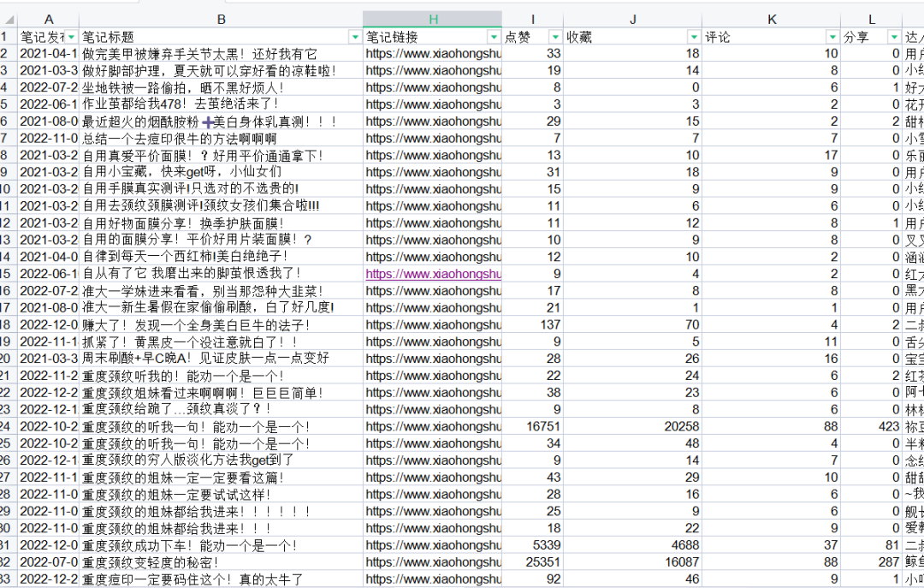924x588 pixels.
Task: Click favorites value 20258
Action: 633,426
